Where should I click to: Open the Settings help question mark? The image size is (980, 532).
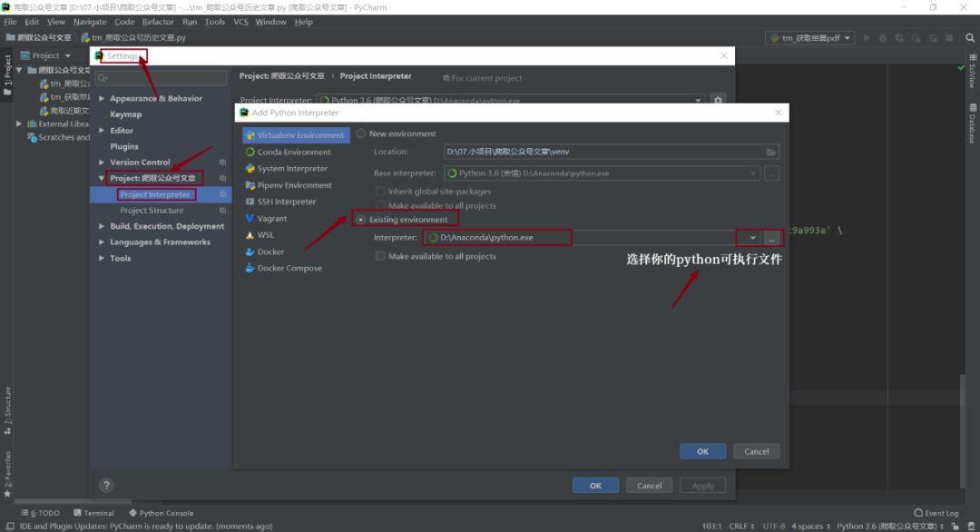[x=106, y=485]
